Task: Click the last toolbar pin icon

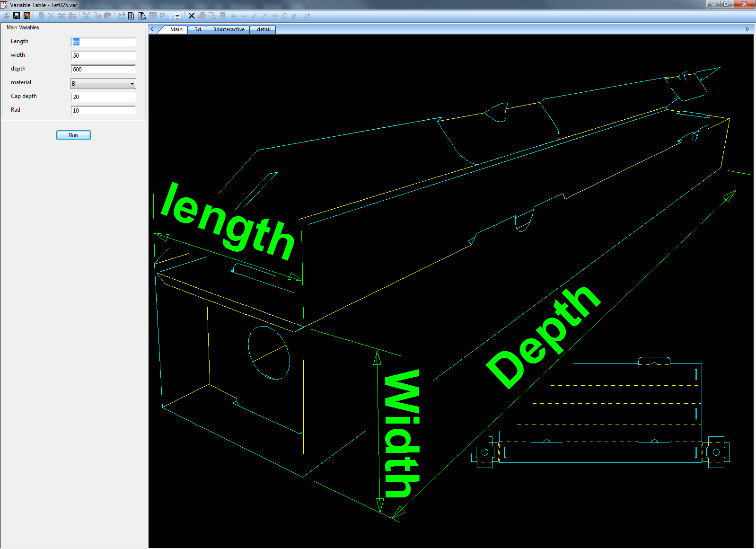Action: [307, 16]
